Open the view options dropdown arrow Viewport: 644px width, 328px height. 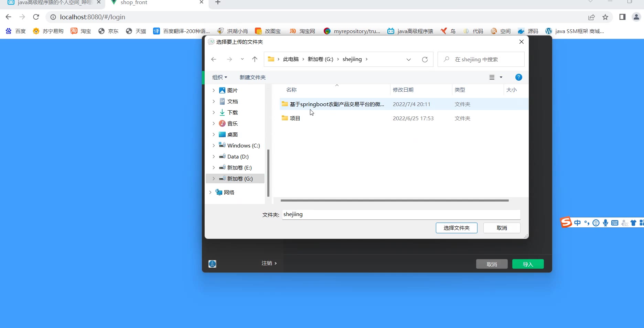click(x=501, y=77)
